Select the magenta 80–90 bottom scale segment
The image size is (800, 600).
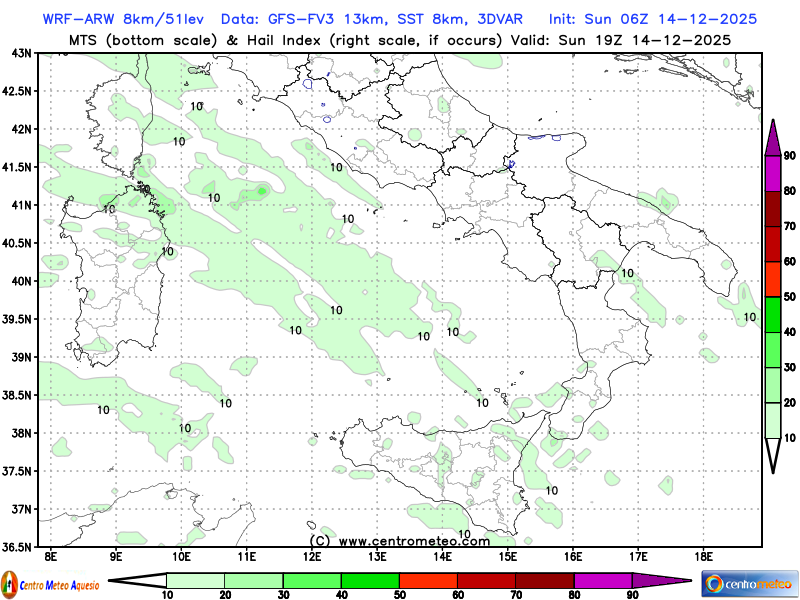[x=603, y=580]
